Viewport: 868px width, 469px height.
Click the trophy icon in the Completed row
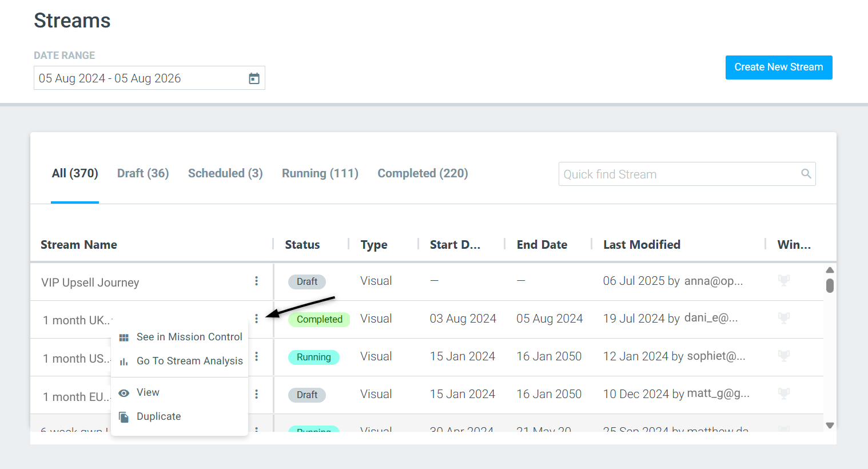(784, 318)
